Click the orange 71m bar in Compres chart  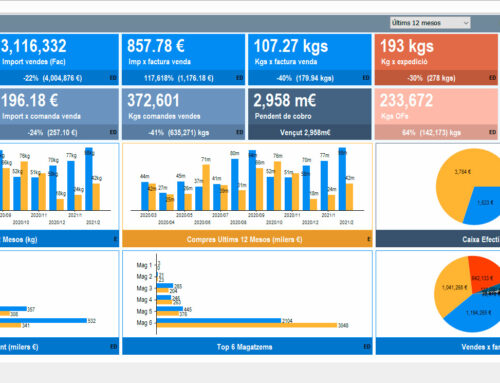[206, 187]
